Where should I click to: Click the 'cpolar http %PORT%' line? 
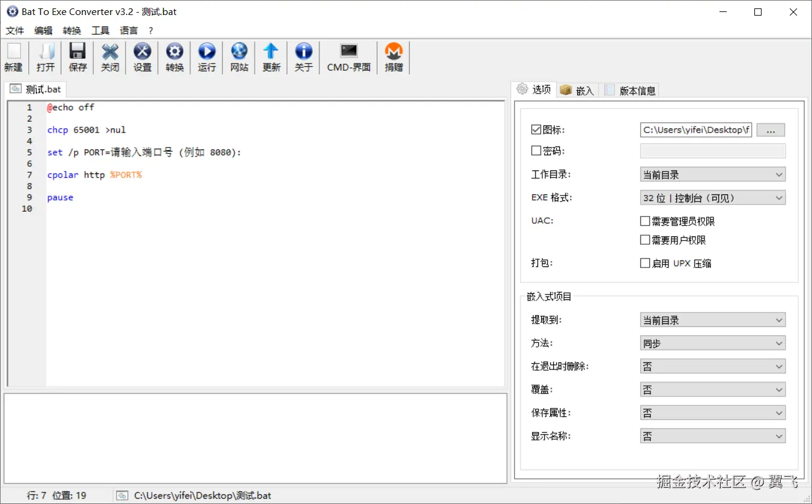[94, 175]
